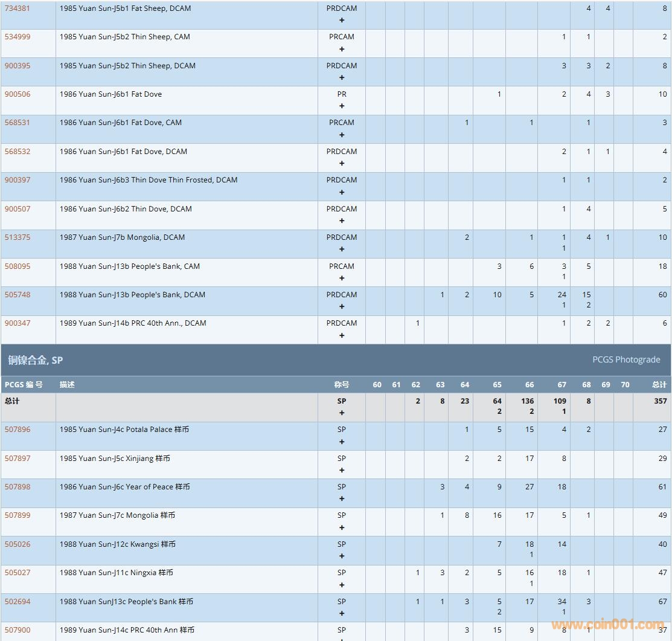
Task: Expand plus in 1989 PRC 40th Ann. DCAM row
Action: click(x=342, y=336)
